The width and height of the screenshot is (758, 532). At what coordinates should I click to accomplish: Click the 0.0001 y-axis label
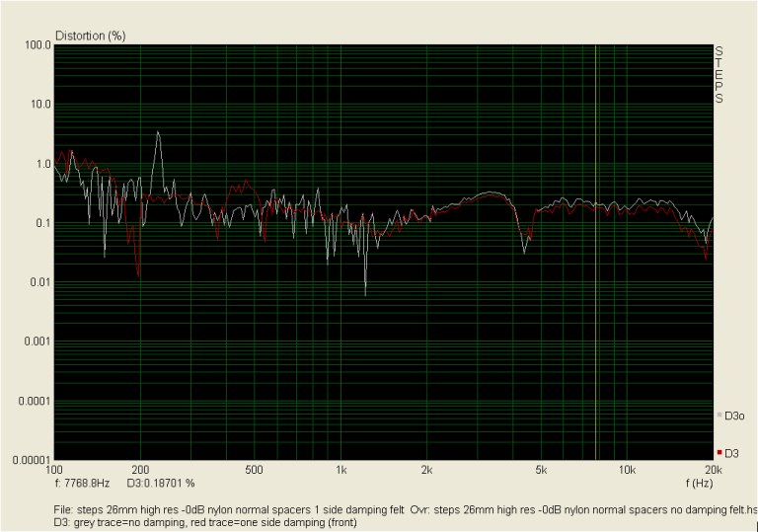point(35,401)
